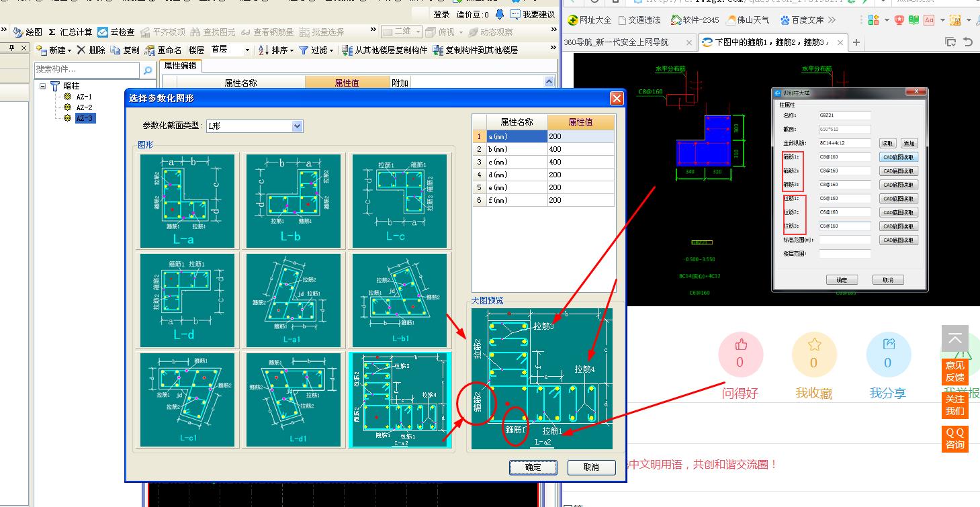
Task: Click the notification bell icon
Action: point(500,14)
